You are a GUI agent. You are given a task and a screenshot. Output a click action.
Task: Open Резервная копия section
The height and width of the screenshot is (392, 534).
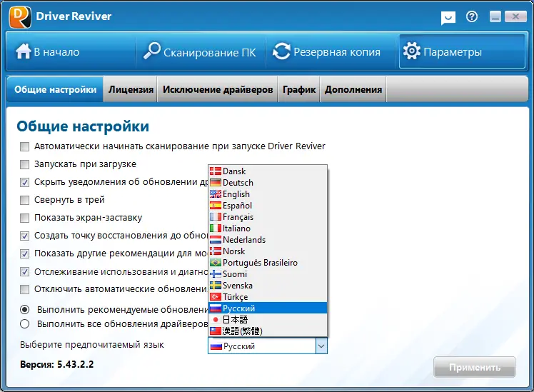(331, 51)
